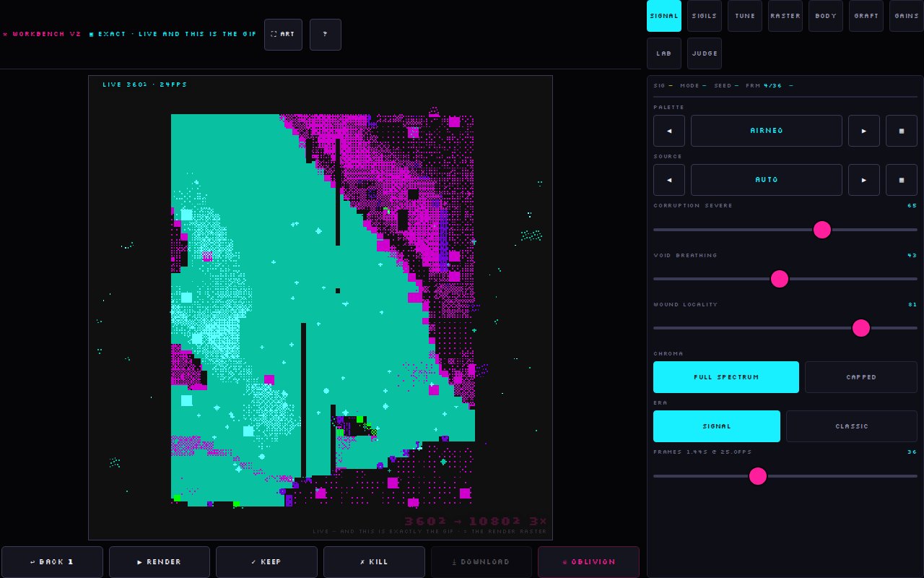
Task: Open the question mark help button
Action: (326, 35)
